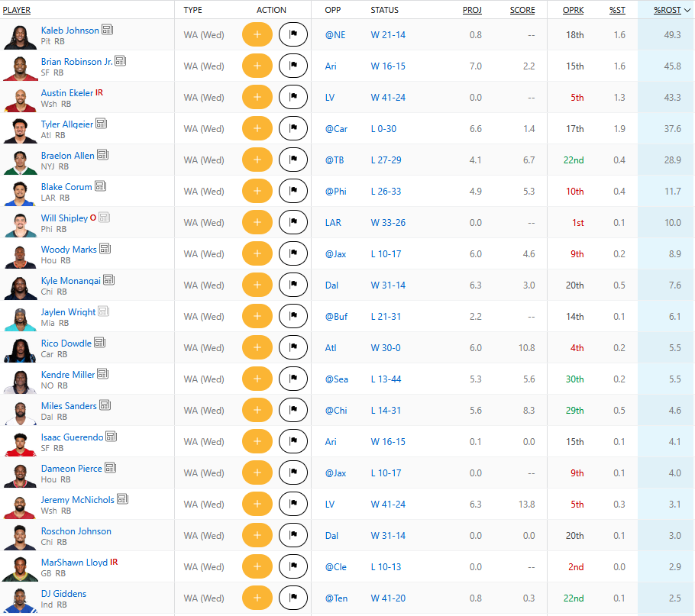Open the @Ten opponent link for DJ Giddens
Screen dimensions: 695x616
coord(336,598)
